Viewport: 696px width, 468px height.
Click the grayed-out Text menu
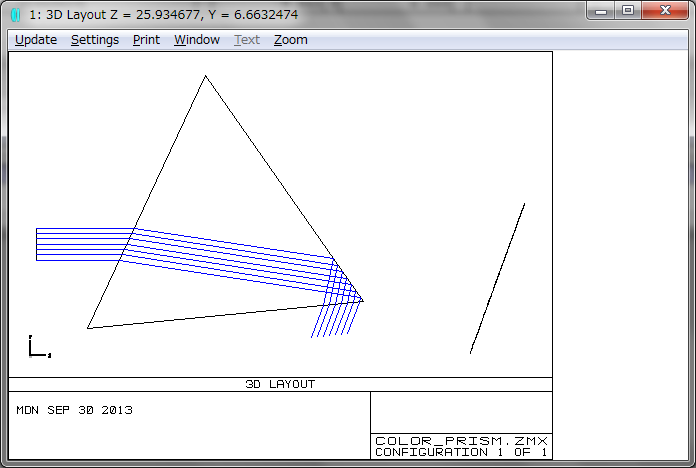click(x=247, y=40)
